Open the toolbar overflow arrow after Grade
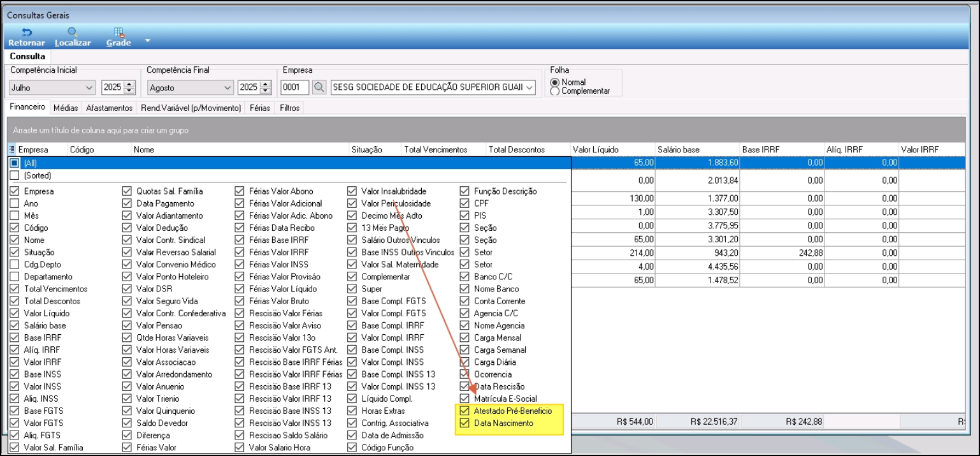The width and height of the screenshot is (980, 456). click(x=148, y=41)
